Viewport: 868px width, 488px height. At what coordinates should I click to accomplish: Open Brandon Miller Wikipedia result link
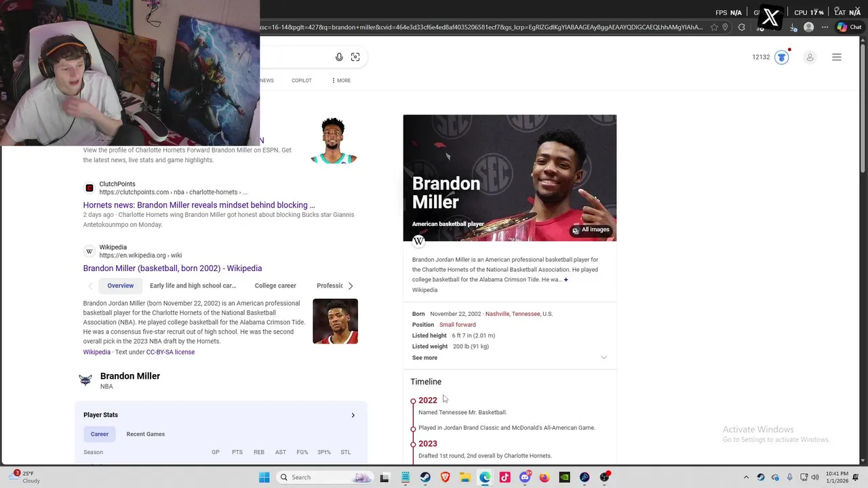172,268
